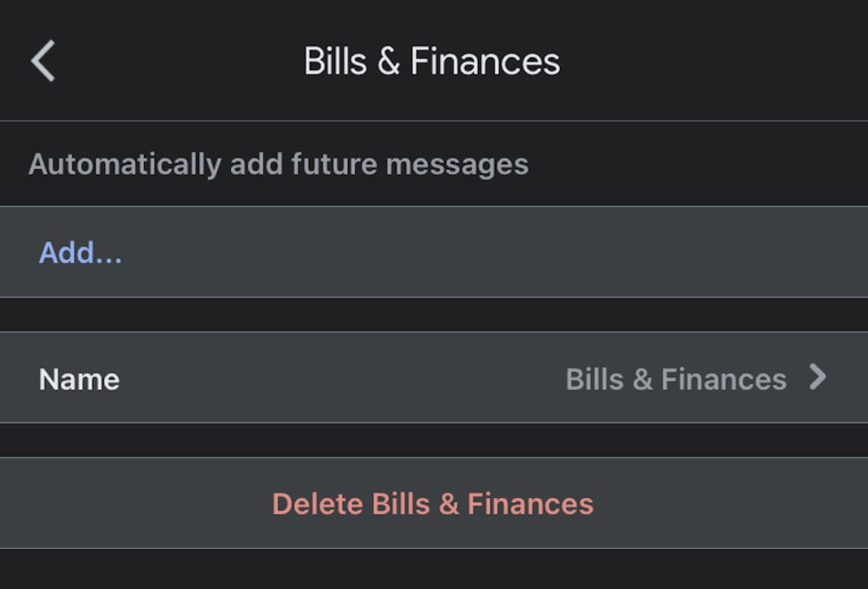868x589 pixels.
Task: Click the Bills & Finances page title
Action: click(x=431, y=62)
